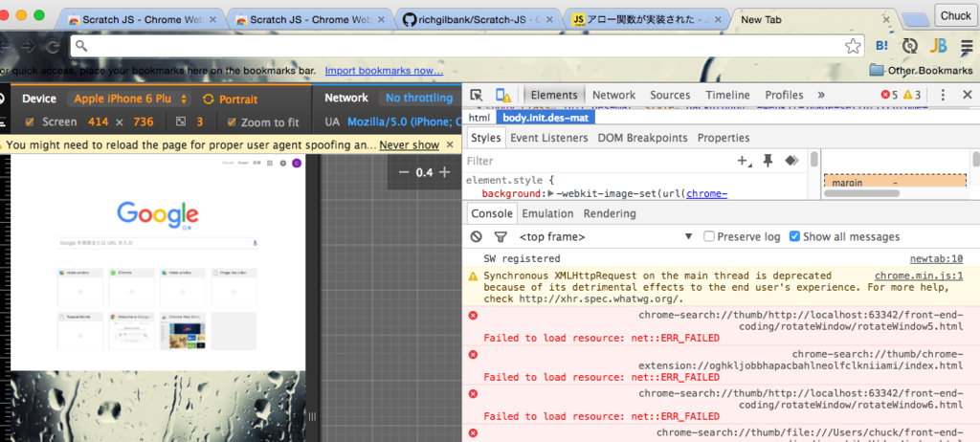Dismiss the user agent warning bar
This screenshot has width=980, height=442.
tap(450, 145)
